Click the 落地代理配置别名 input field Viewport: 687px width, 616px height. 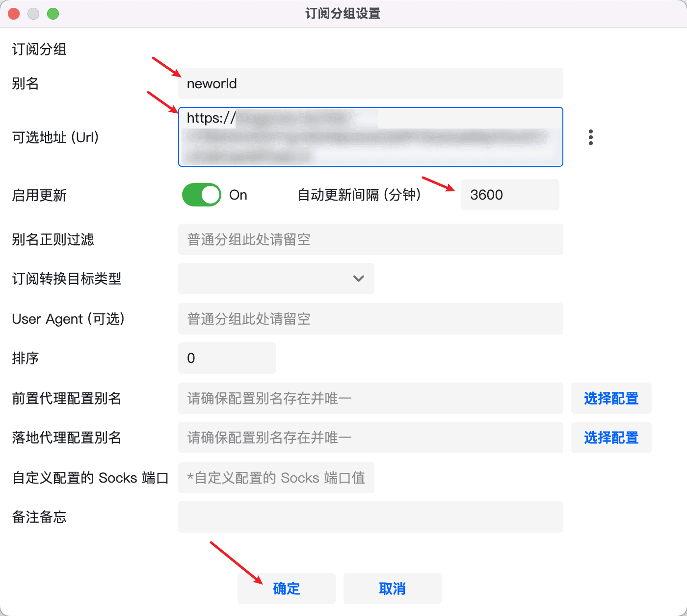pos(370,437)
